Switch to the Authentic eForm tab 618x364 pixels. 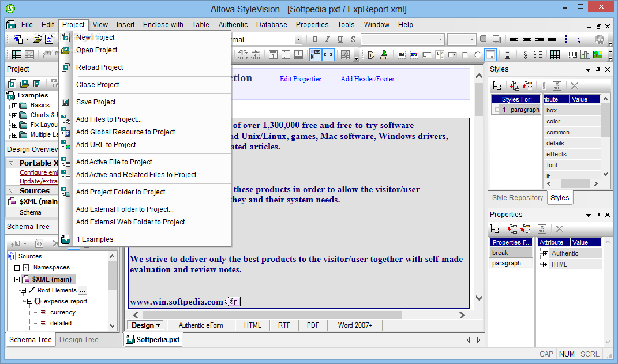coord(201,325)
